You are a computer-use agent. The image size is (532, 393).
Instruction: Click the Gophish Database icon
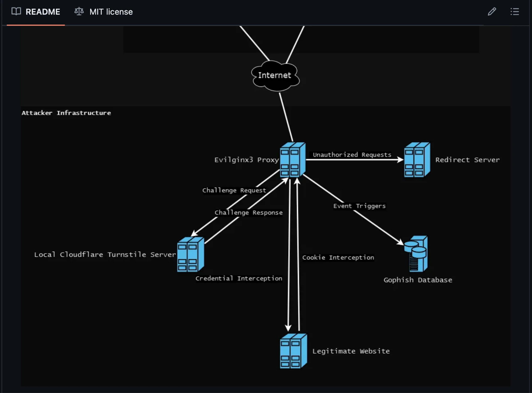(416, 254)
